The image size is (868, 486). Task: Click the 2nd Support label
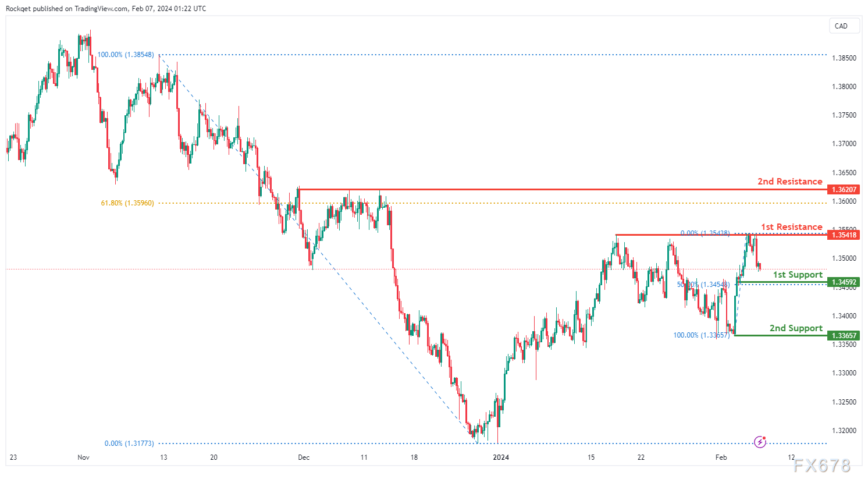pos(796,328)
